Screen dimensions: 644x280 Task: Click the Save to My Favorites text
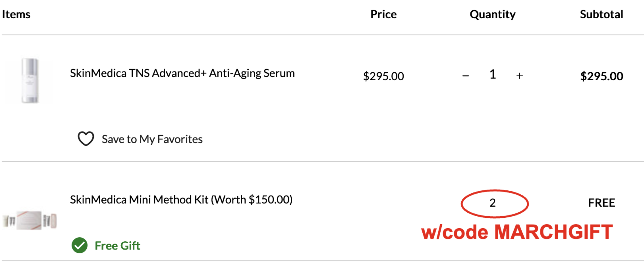[152, 139]
